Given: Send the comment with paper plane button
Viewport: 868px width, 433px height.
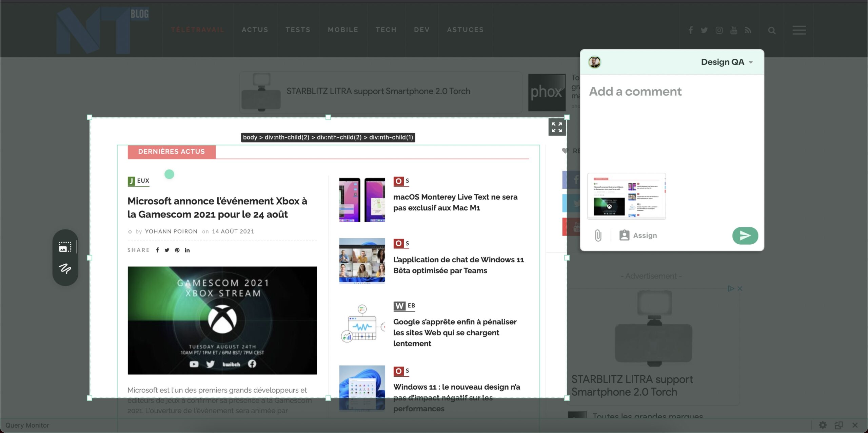Looking at the screenshot, I should (x=745, y=236).
